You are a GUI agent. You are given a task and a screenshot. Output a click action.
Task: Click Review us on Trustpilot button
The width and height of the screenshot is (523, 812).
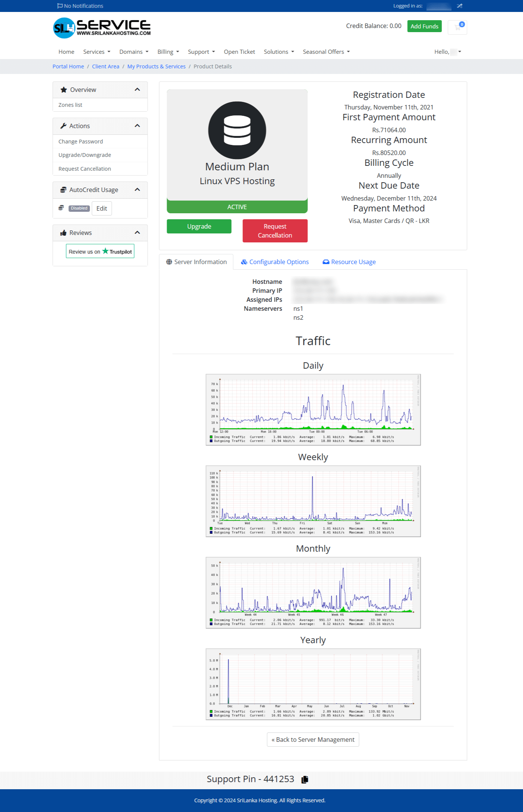(x=100, y=251)
